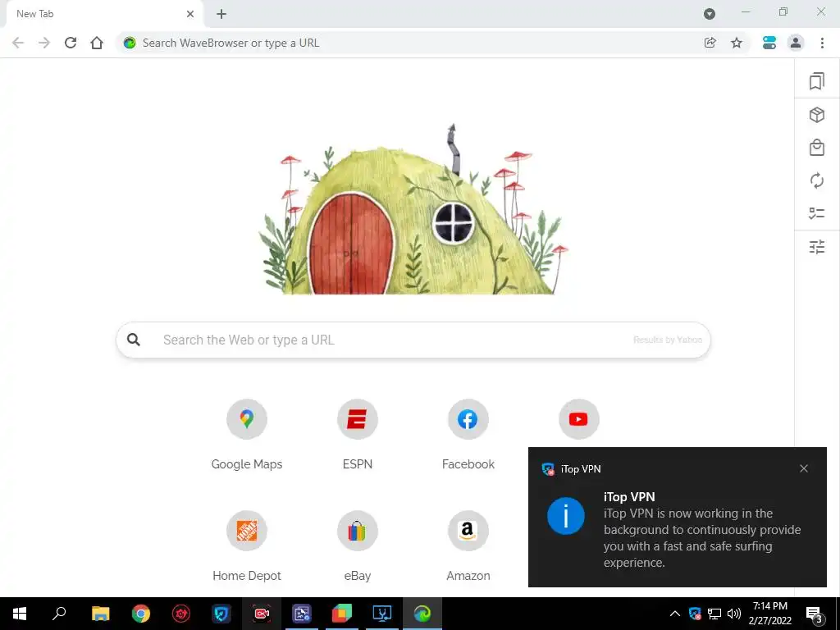Click the hobbit house doodle image

click(413, 210)
